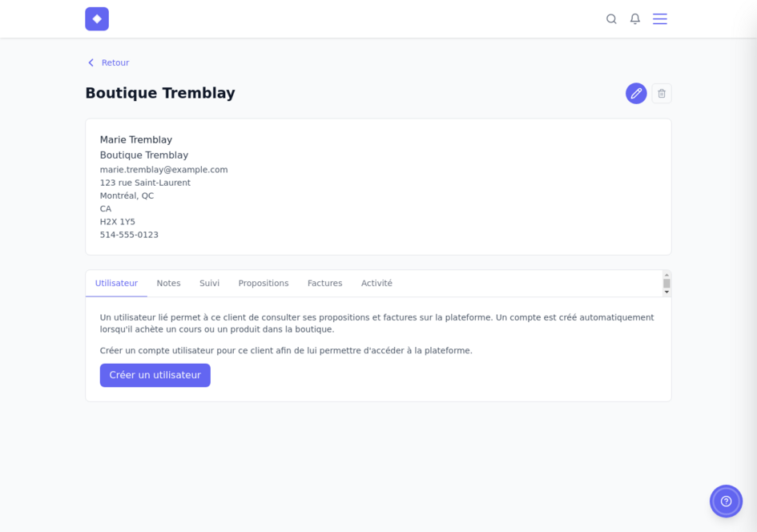The width and height of the screenshot is (757, 532).
Task: Edit Boutique Tremblay with pencil icon
Action: (636, 93)
